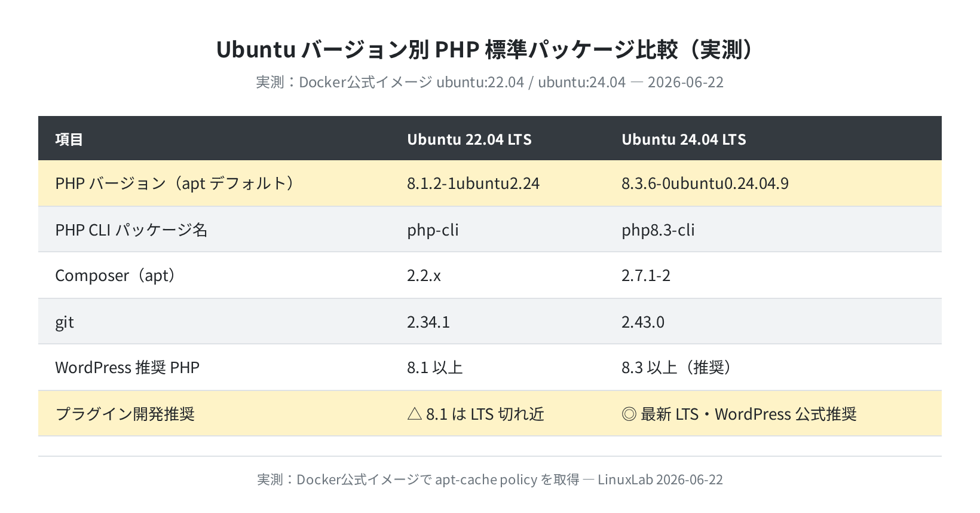Select the subtitle with Docker image dates
The height and width of the screenshot is (513, 980).
coord(489,82)
